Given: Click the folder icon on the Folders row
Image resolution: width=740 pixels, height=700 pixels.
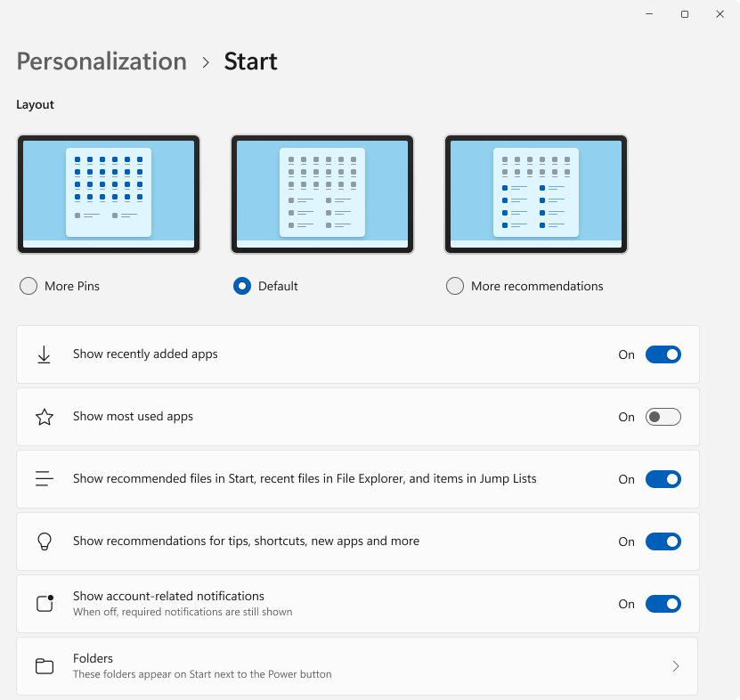Looking at the screenshot, I should click(x=44, y=665).
